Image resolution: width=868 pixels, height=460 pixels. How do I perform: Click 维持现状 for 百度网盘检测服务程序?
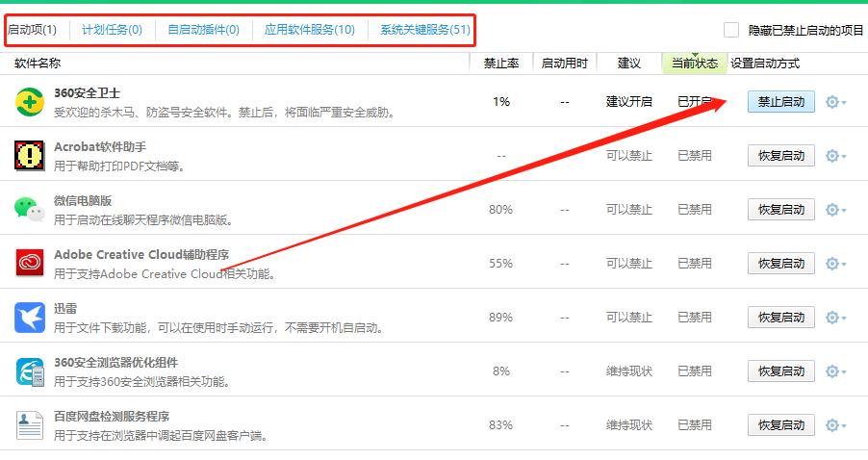(x=629, y=425)
